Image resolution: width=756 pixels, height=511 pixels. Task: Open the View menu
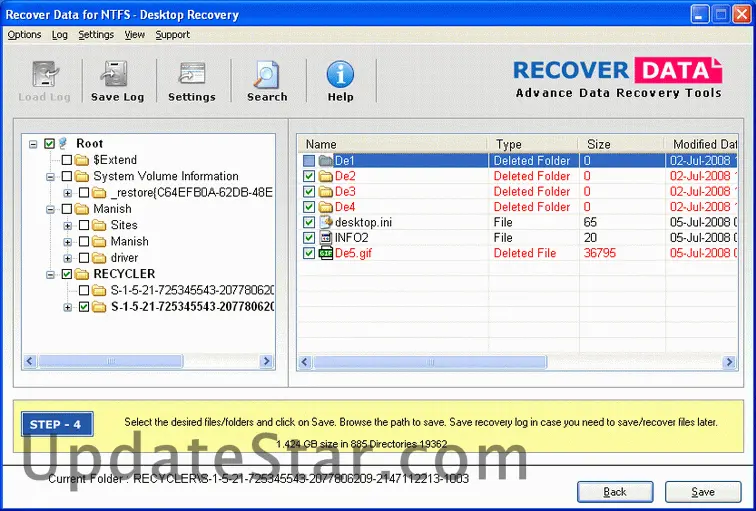(135, 35)
